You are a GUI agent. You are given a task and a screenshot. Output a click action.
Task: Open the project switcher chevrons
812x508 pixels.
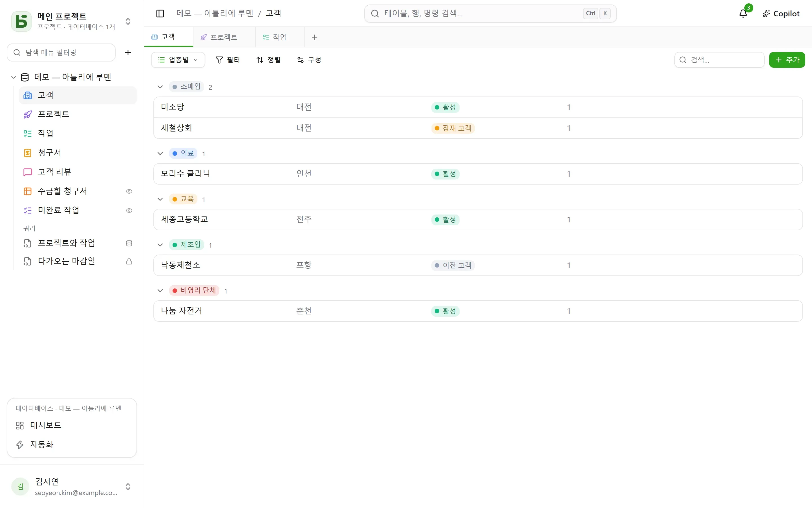tap(128, 21)
